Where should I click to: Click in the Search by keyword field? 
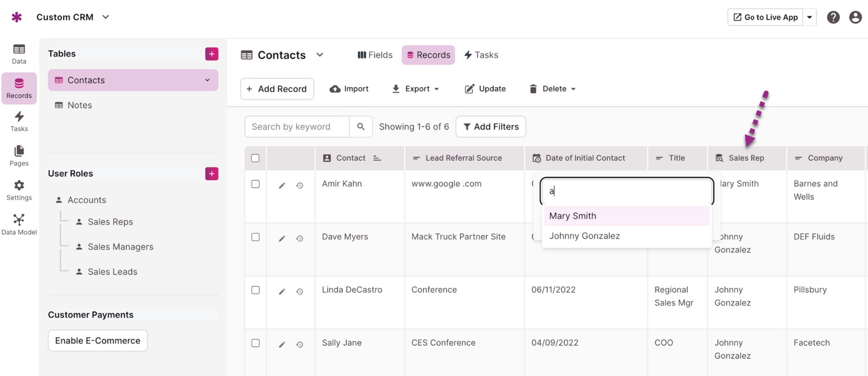[x=297, y=127]
